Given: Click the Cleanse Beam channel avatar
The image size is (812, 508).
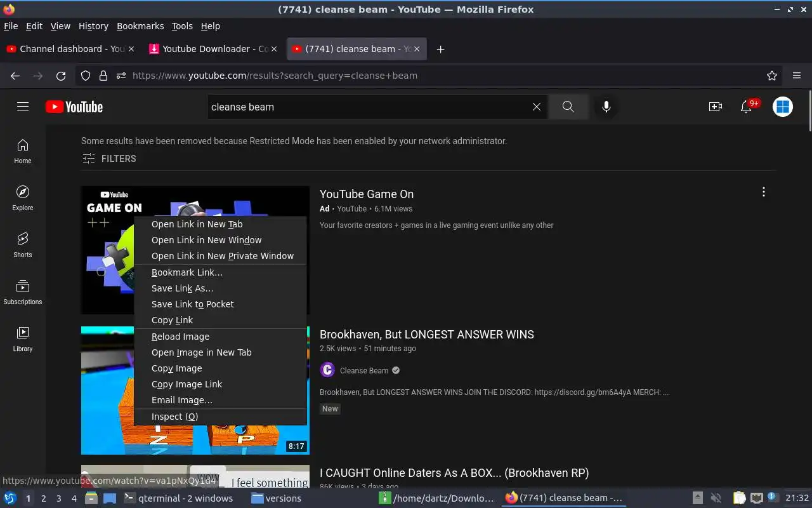Looking at the screenshot, I should pyautogui.click(x=327, y=370).
